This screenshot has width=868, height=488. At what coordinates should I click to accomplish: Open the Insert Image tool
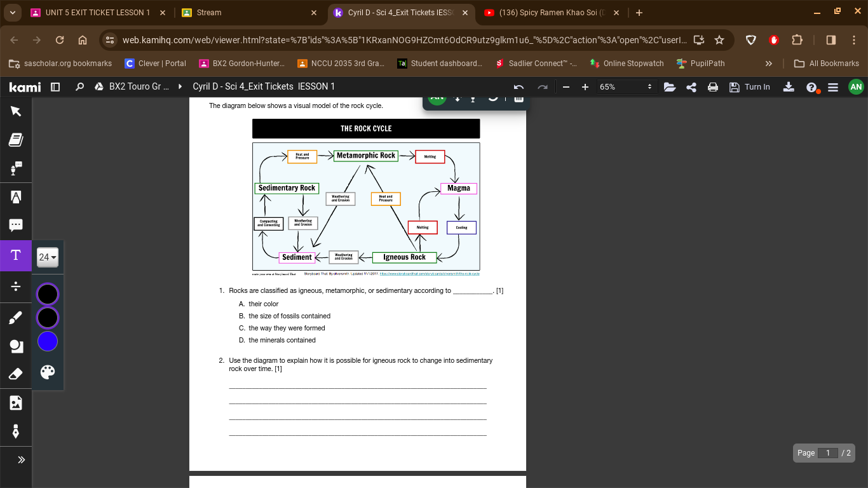(x=16, y=402)
